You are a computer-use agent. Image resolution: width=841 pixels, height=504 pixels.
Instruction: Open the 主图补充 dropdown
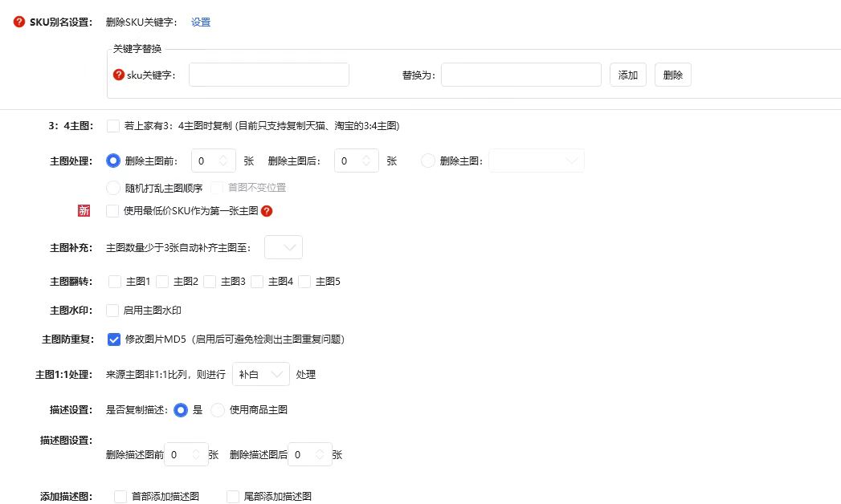pos(283,247)
